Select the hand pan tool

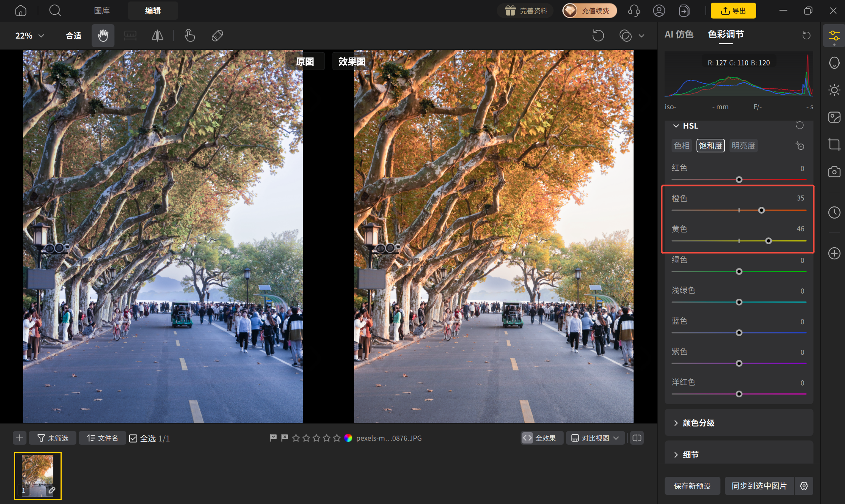click(103, 36)
